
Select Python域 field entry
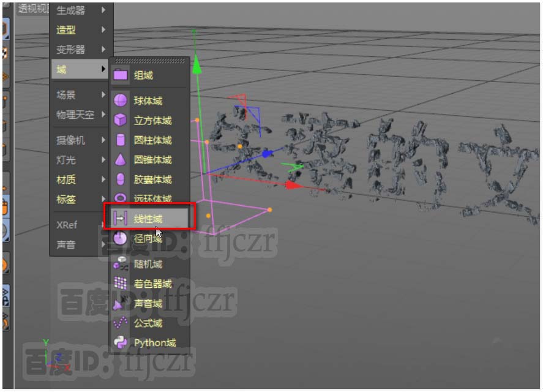(x=149, y=343)
